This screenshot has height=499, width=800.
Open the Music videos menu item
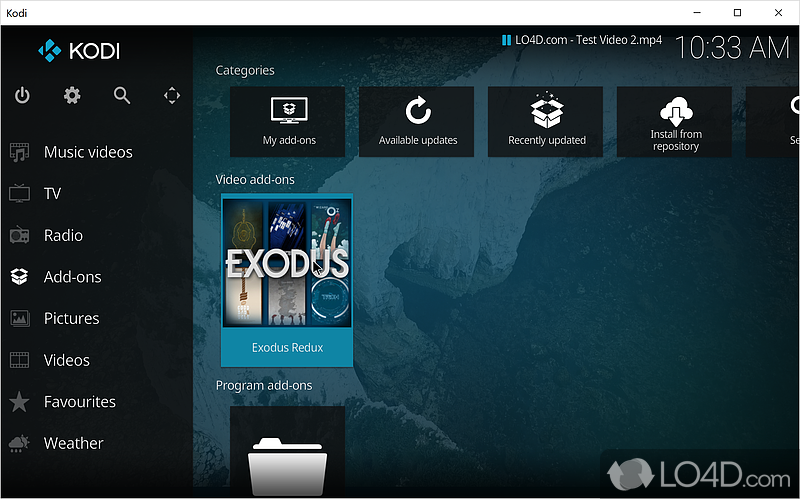click(88, 152)
